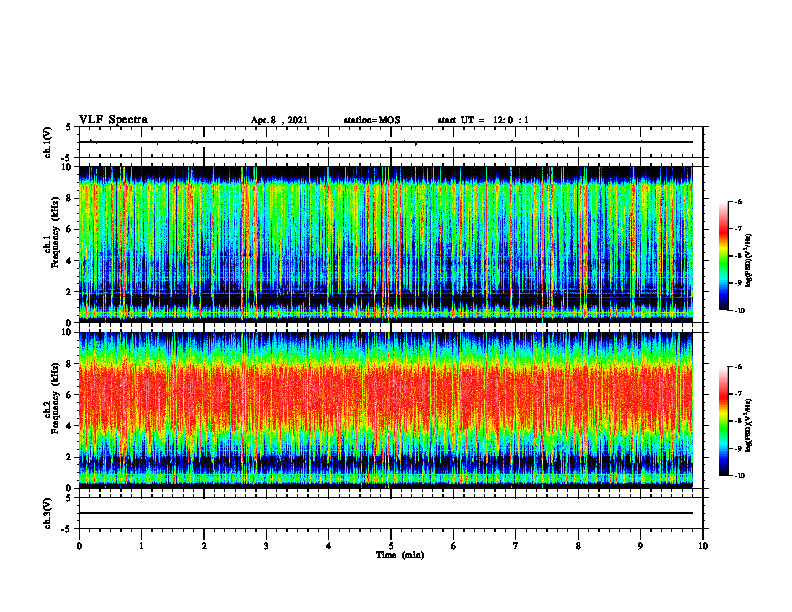
Task: Click time axis tick label '5'
Action: [x=391, y=546]
